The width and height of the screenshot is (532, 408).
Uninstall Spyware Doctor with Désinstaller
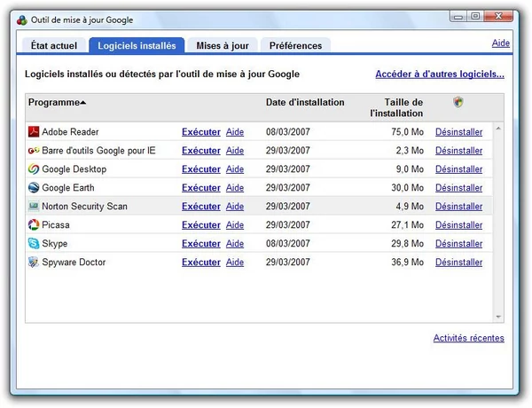click(x=458, y=262)
